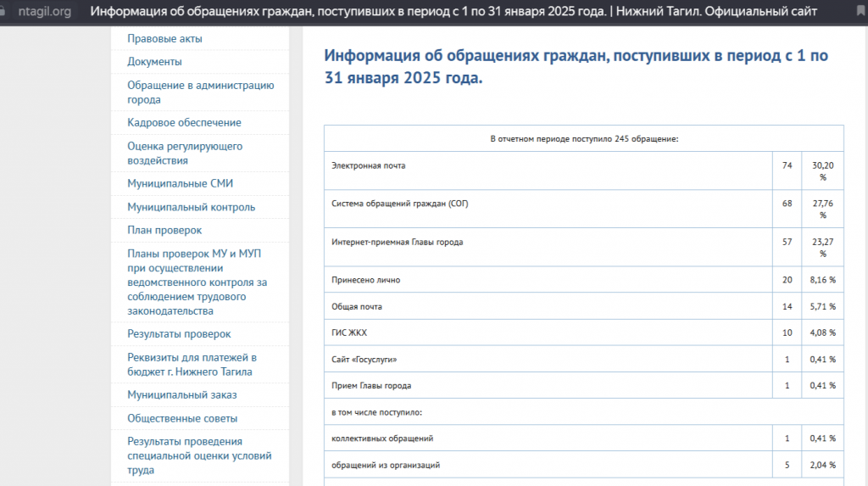Click the value 74 in Электронная почта row
The image size is (868, 486).
tap(787, 165)
